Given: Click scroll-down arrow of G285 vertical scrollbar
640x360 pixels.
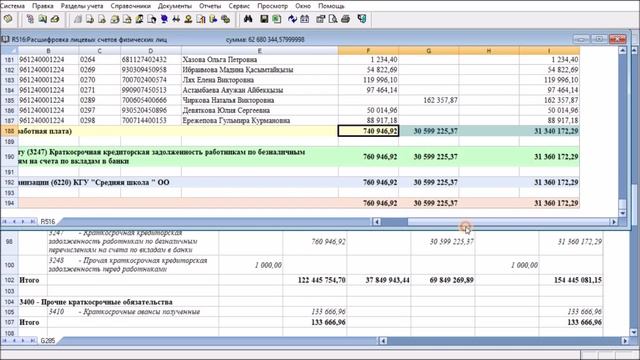Looking at the screenshot, I should pyautogui.click(x=634, y=333).
